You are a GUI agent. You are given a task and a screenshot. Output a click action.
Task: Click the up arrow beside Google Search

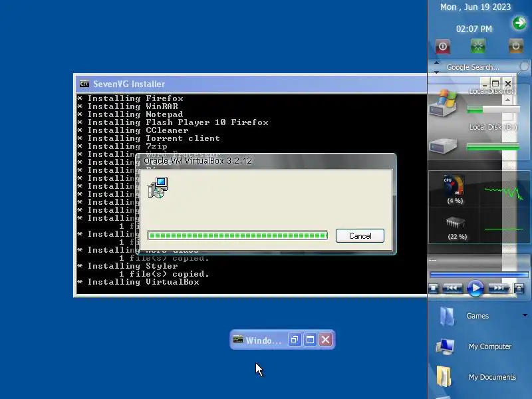tap(436, 63)
